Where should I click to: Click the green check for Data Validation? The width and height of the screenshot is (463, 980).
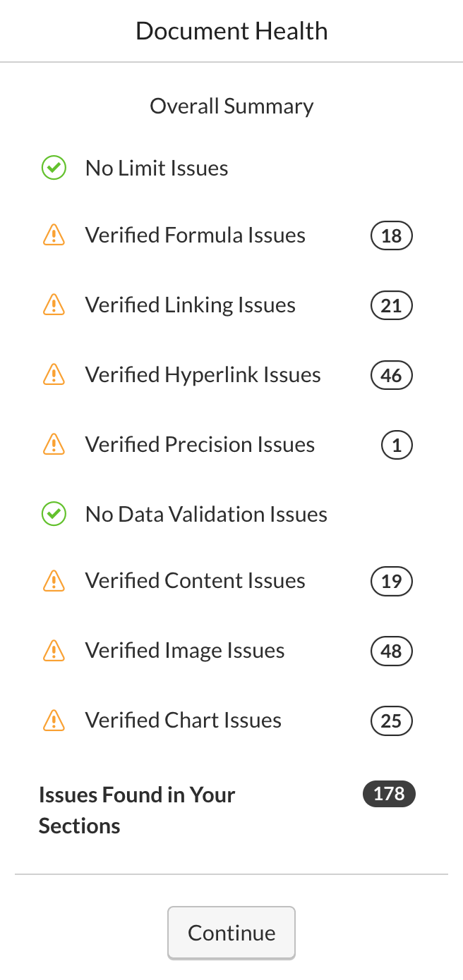(x=54, y=514)
